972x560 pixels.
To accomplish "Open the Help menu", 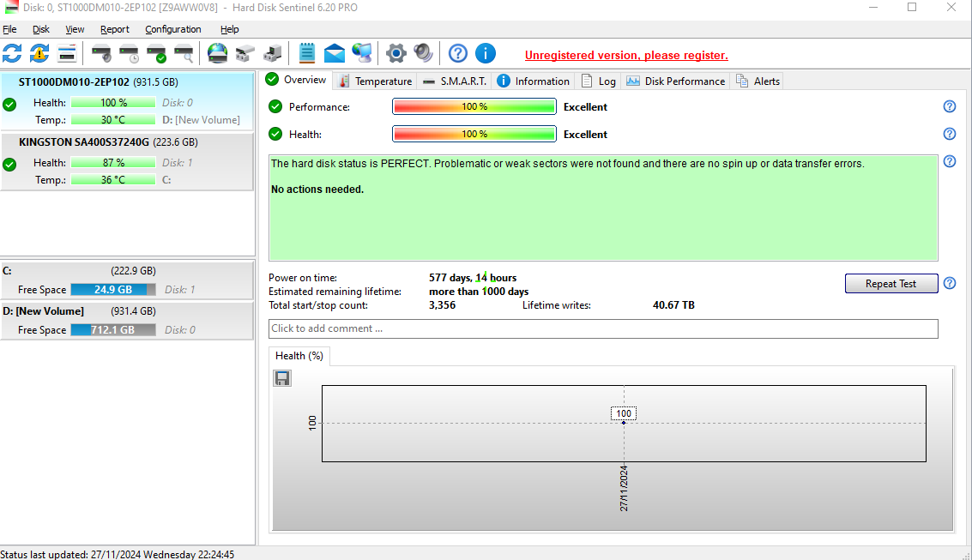I will [229, 29].
